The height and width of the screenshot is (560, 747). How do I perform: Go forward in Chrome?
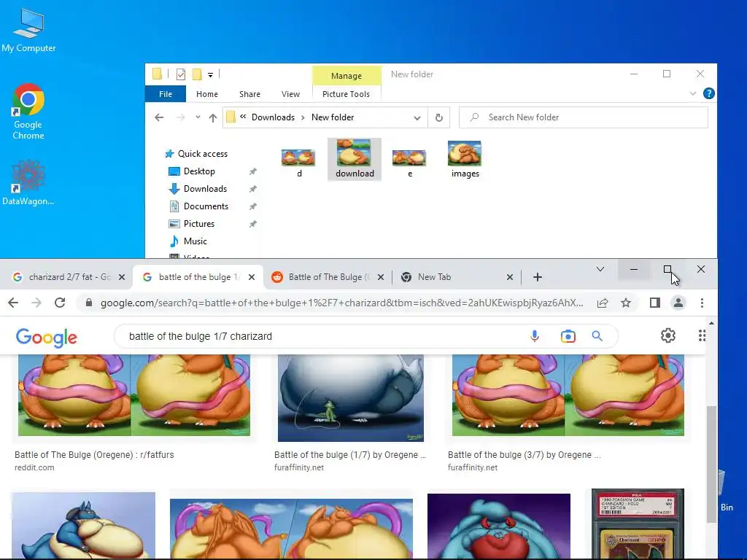(x=36, y=303)
